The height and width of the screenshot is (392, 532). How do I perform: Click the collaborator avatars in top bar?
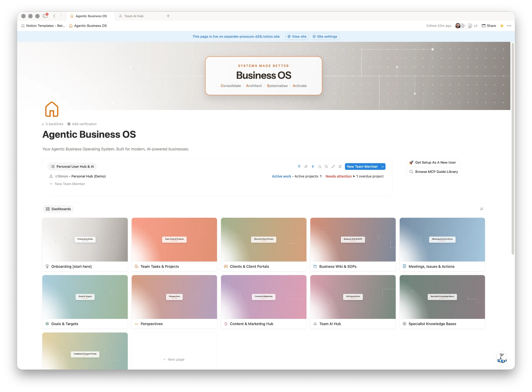coord(464,26)
